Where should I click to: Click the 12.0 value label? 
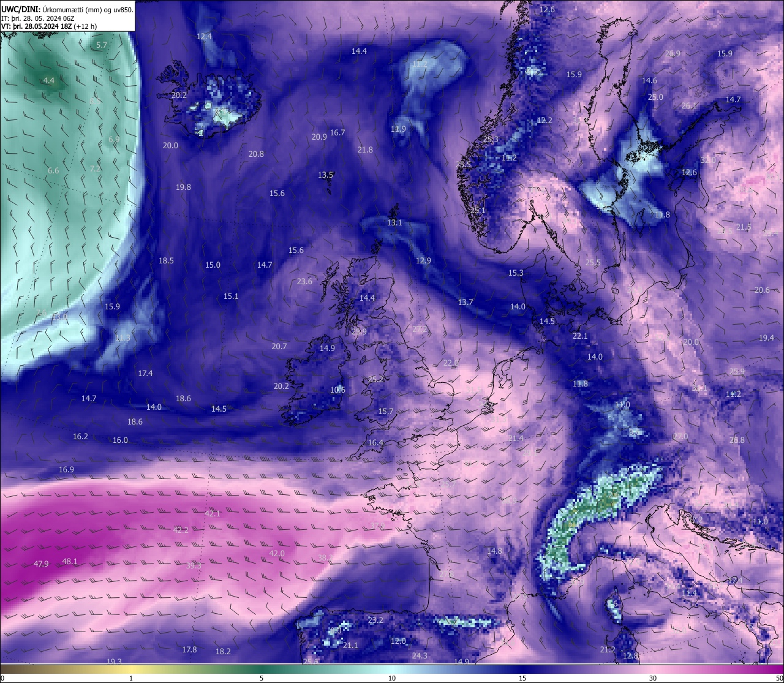point(398,641)
